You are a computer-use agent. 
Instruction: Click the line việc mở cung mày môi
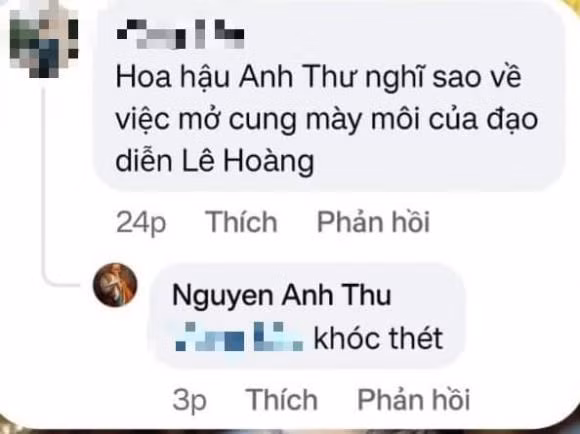268,120
